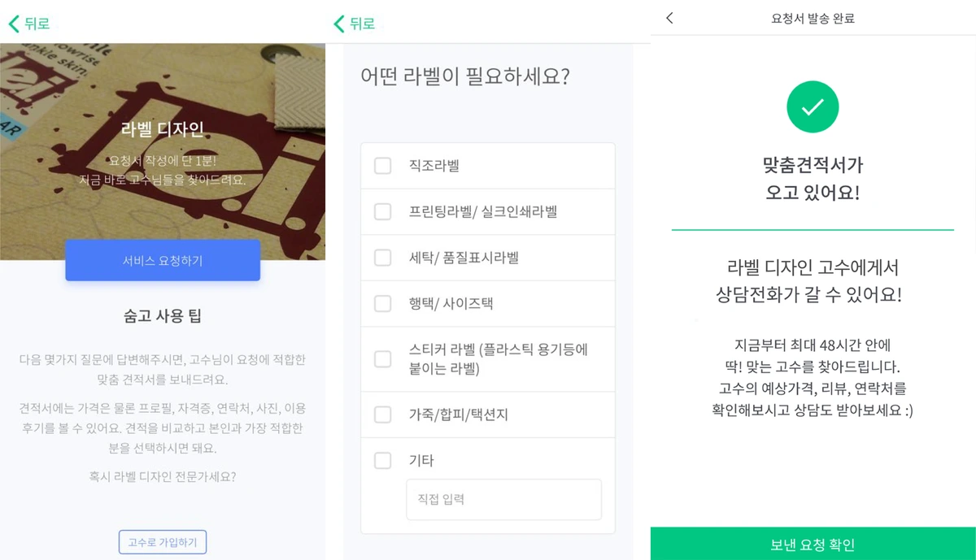The height and width of the screenshot is (560, 976).
Task: Tap the 라벨 디자인 banner image
Action: [x=163, y=151]
